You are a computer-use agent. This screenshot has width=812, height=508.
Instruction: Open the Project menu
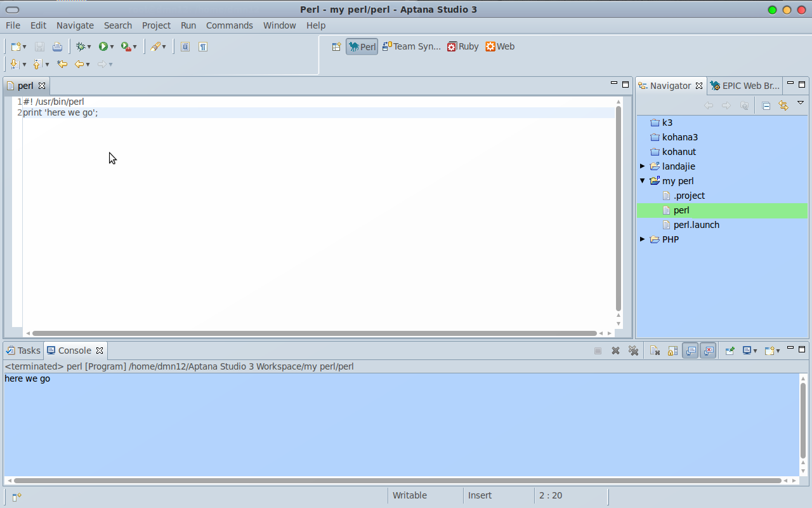156,25
